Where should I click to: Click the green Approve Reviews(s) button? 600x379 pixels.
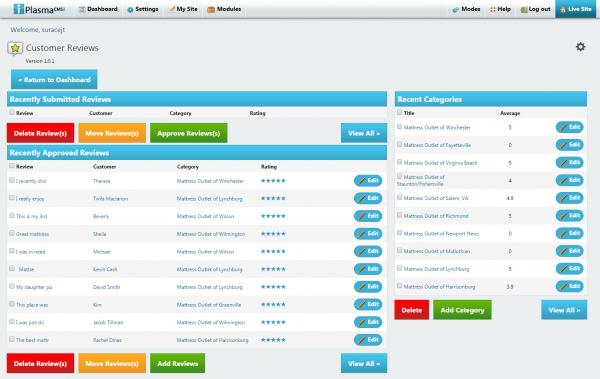[x=189, y=133]
